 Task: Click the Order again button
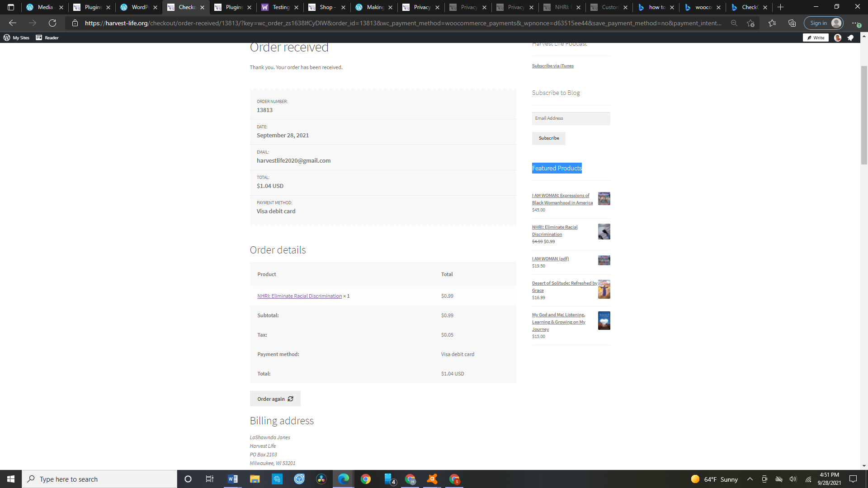point(275,399)
